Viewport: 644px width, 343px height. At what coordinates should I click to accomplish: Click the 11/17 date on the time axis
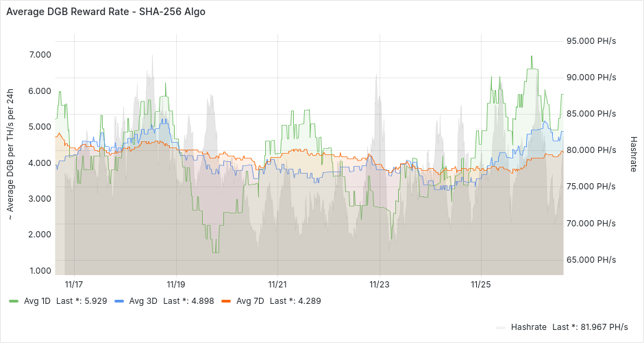[73, 284]
